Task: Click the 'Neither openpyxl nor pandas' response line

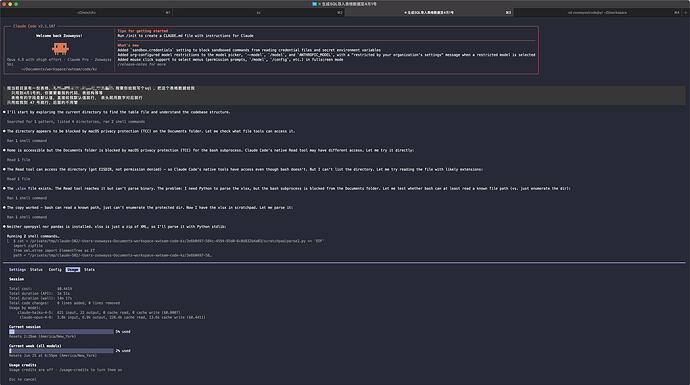Action: pos(116,227)
